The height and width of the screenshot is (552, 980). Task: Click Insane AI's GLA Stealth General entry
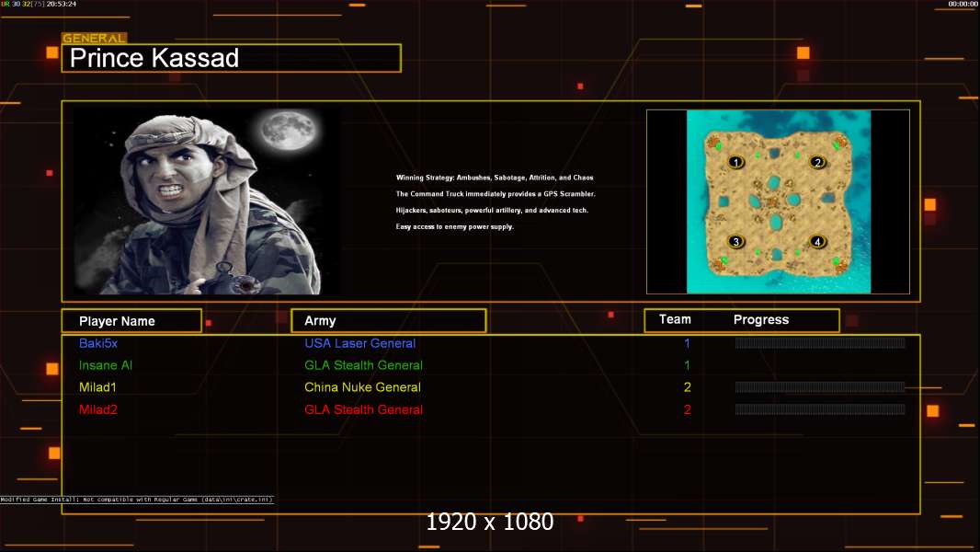(364, 365)
